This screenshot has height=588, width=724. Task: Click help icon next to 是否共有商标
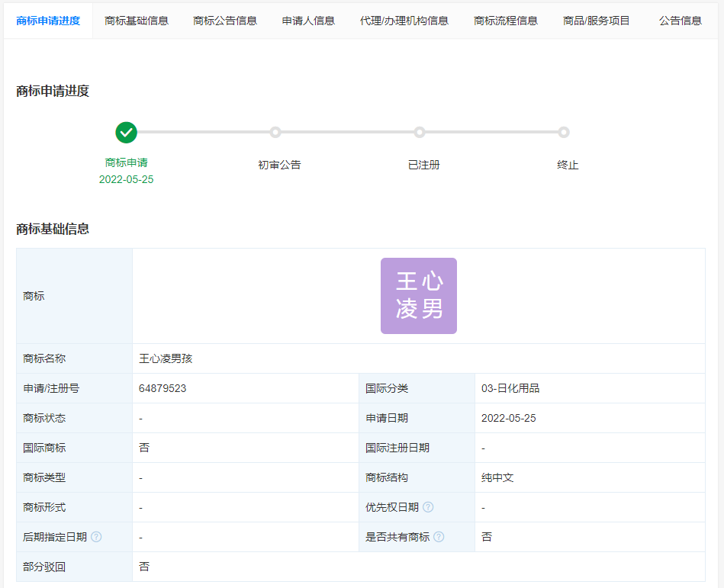[439, 537]
